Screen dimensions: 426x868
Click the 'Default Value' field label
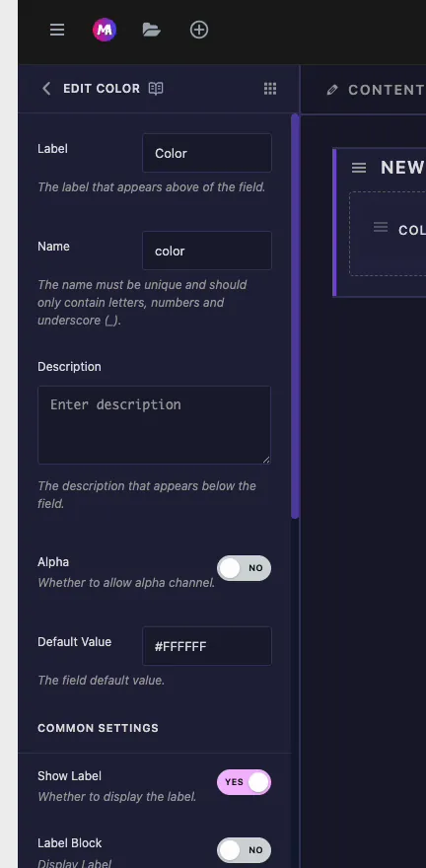(x=74, y=642)
